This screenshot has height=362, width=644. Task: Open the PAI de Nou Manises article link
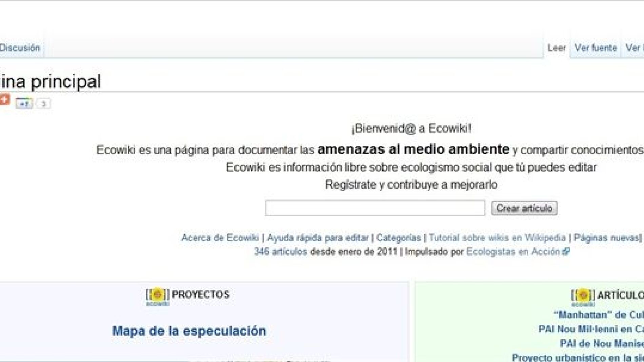point(602,343)
